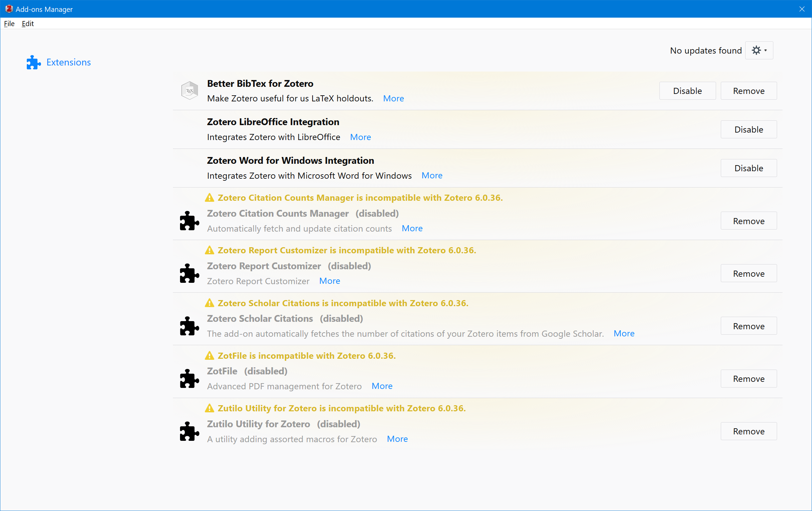
Task: Click the Better BibTex TeX icon
Action: pos(190,91)
